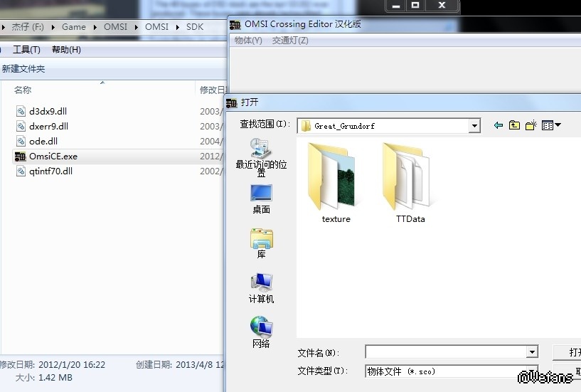Viewport: 581px width, 392px height.
Task: Click the OMSI Crossing Editor title bar icon
Action: 235,25
